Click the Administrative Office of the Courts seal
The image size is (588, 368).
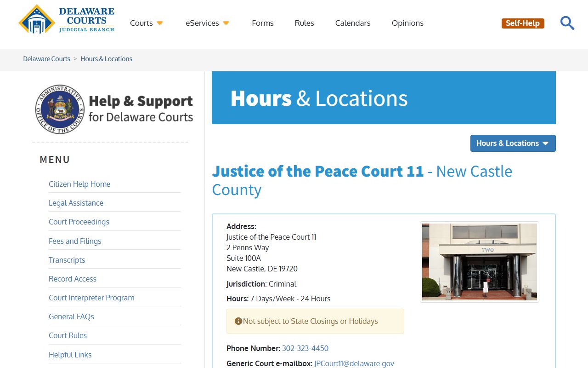[60, 109]
